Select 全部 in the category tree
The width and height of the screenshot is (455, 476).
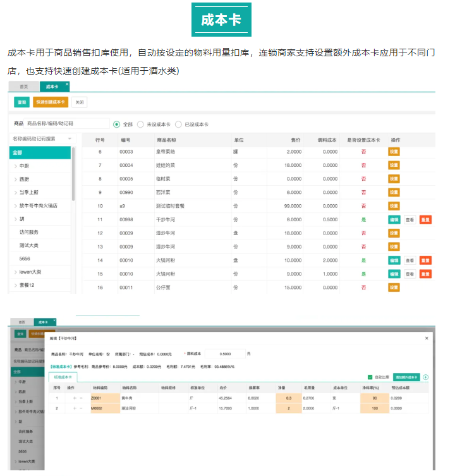(x=40, y=153)
